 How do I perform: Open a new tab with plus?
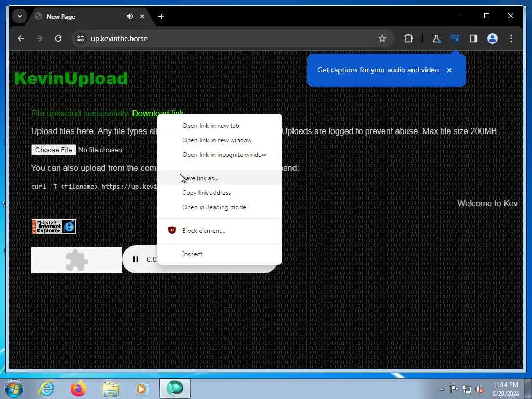pyautogui.click(x=161, y=16)
